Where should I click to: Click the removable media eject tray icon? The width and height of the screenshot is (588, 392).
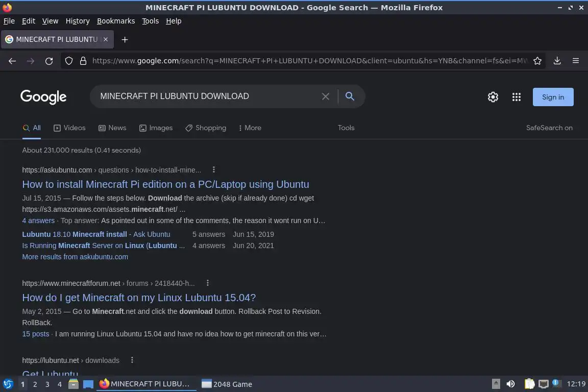click(496, 384)
